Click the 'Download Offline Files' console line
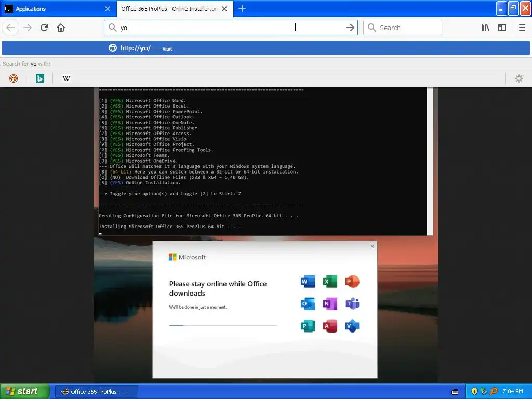 click(174, 177)
